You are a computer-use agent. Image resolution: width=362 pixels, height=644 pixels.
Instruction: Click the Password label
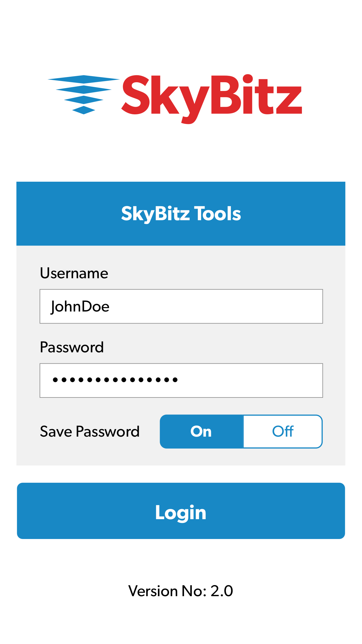[x=72, y=347]
